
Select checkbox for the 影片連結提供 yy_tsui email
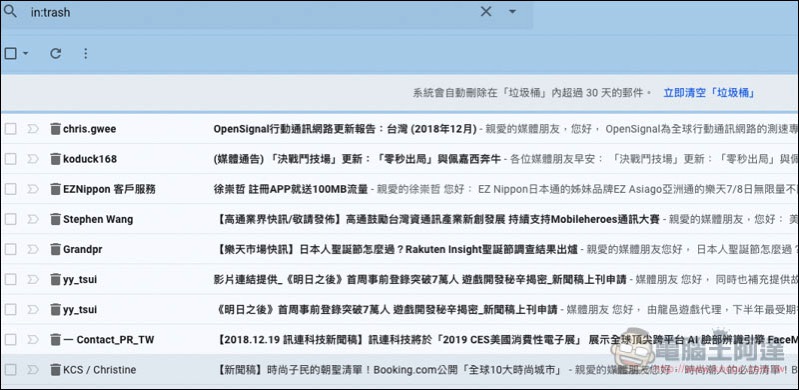pos(10,279)
